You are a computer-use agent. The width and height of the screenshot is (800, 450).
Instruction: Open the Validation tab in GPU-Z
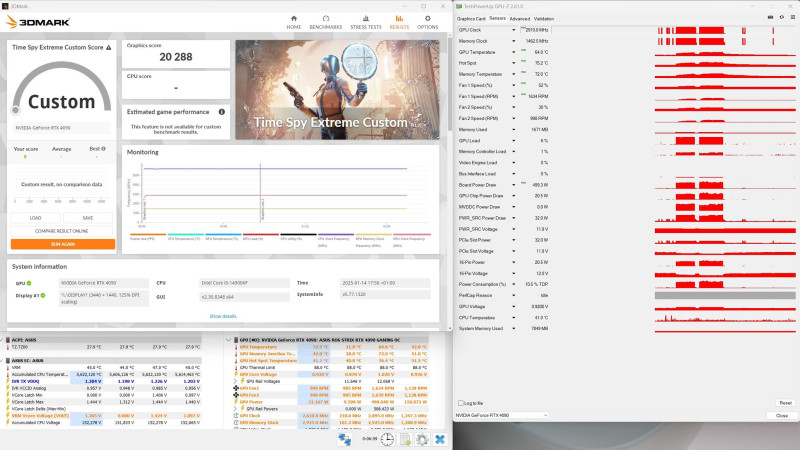[x=544, y=19]
